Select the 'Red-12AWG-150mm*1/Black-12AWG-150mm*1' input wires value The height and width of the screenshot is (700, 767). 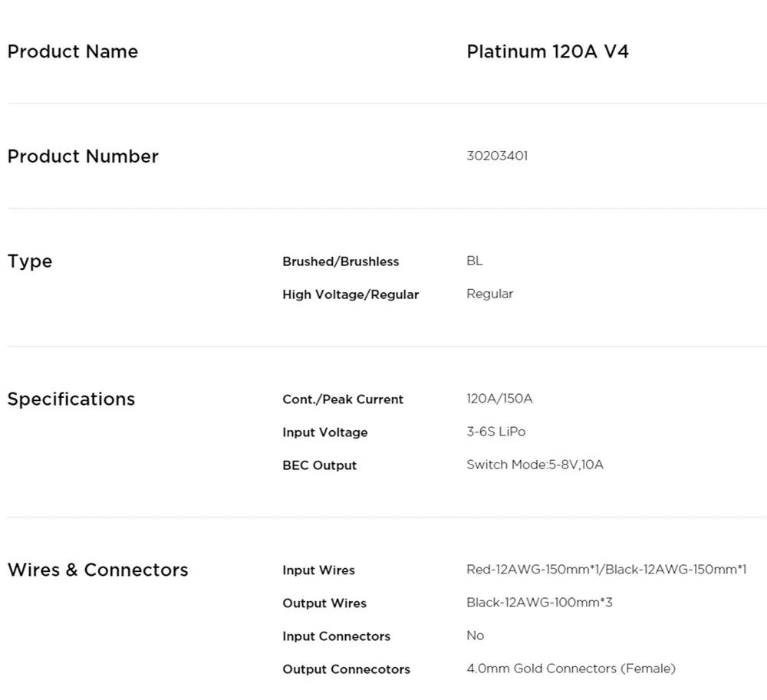coord(606,569)
